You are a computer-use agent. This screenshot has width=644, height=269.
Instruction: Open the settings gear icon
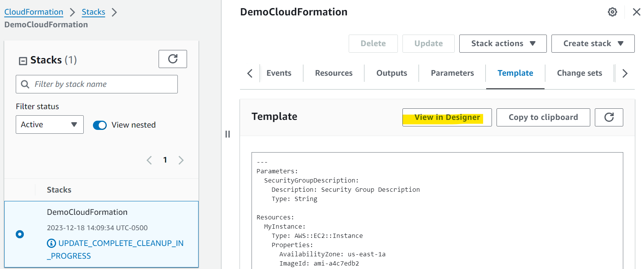click(613, 12)
